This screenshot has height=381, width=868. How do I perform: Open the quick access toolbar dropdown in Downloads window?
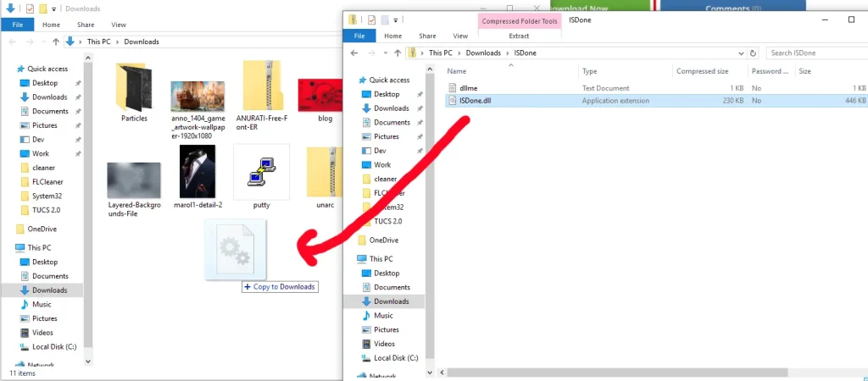coord(53,8)
